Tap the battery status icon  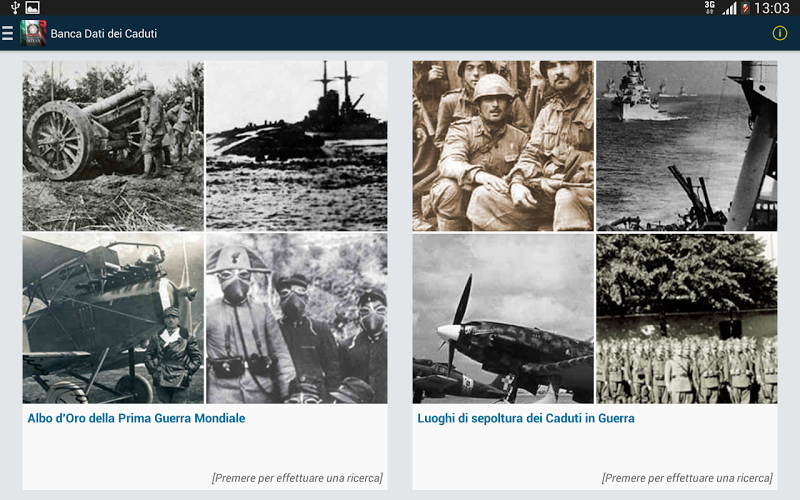(745, 8)
